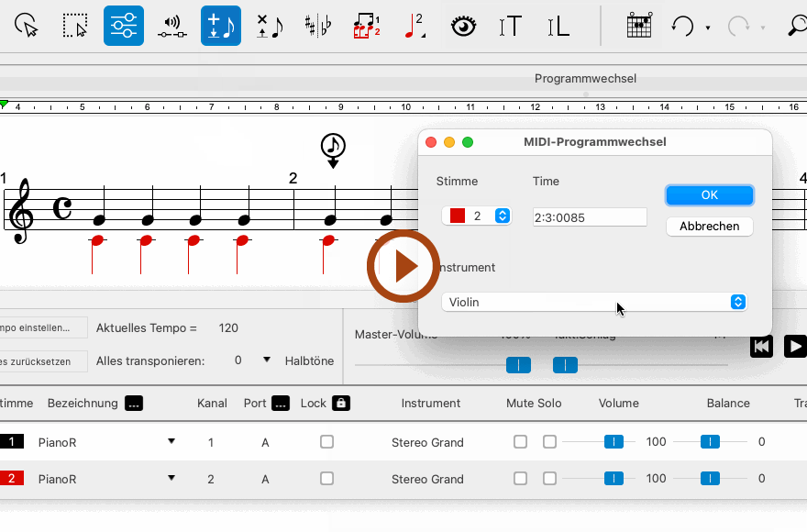Enable Solo checkbox on track 1
The image size is (807, 532).
tap(549, 442)
